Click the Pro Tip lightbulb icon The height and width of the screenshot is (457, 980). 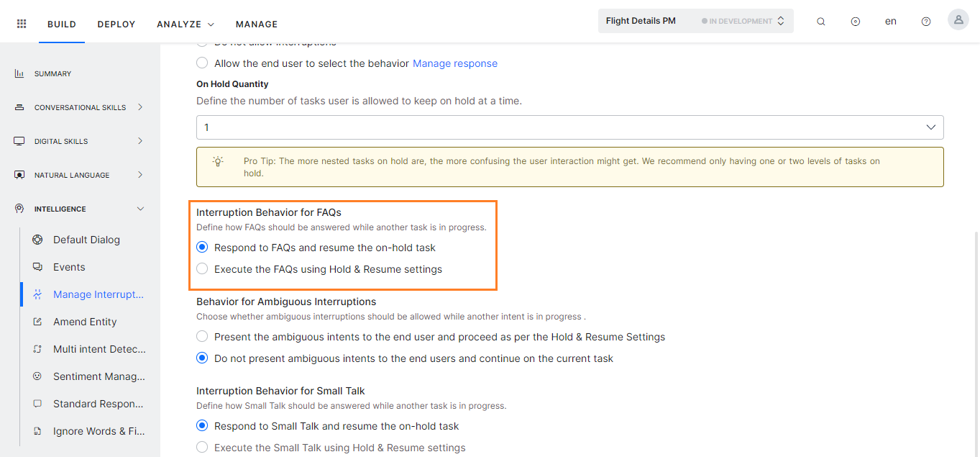point(218,161)
